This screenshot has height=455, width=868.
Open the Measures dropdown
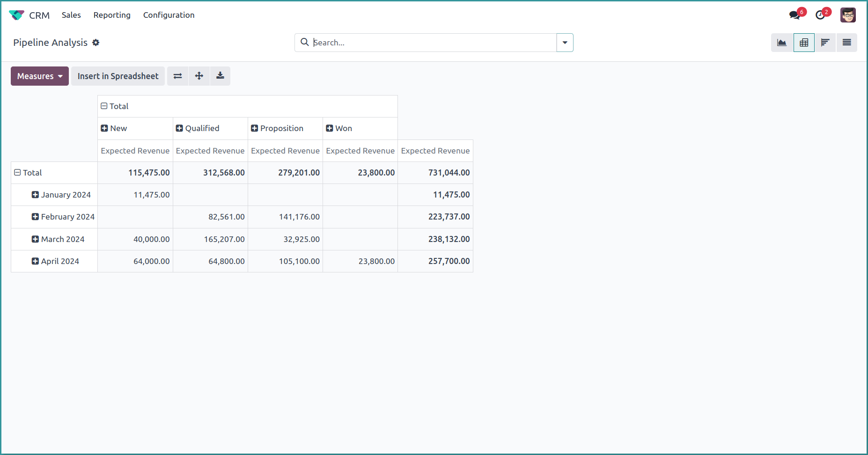pyautogui.click(x=39, y=76)
